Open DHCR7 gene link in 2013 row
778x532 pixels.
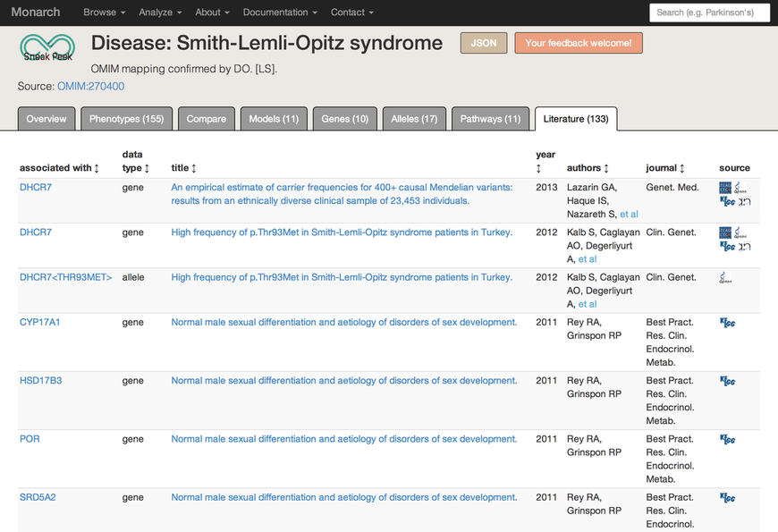(x=36, y=187)
